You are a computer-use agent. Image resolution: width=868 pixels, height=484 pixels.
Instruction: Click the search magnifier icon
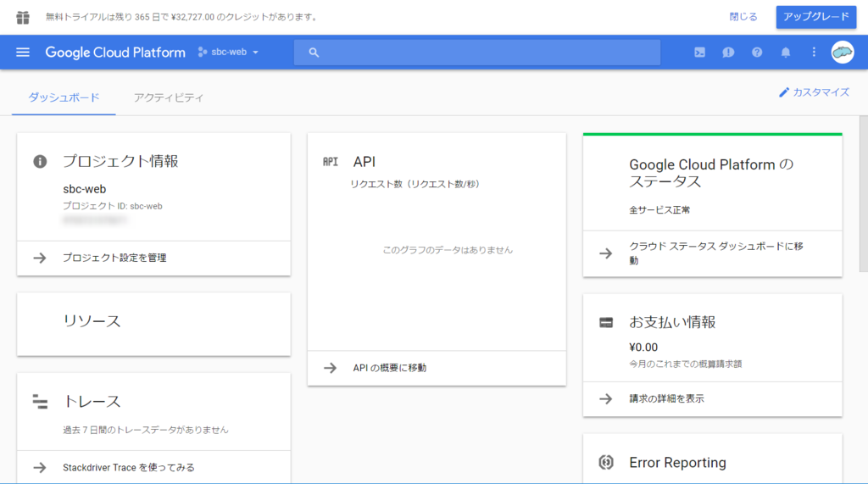(314, 53)
